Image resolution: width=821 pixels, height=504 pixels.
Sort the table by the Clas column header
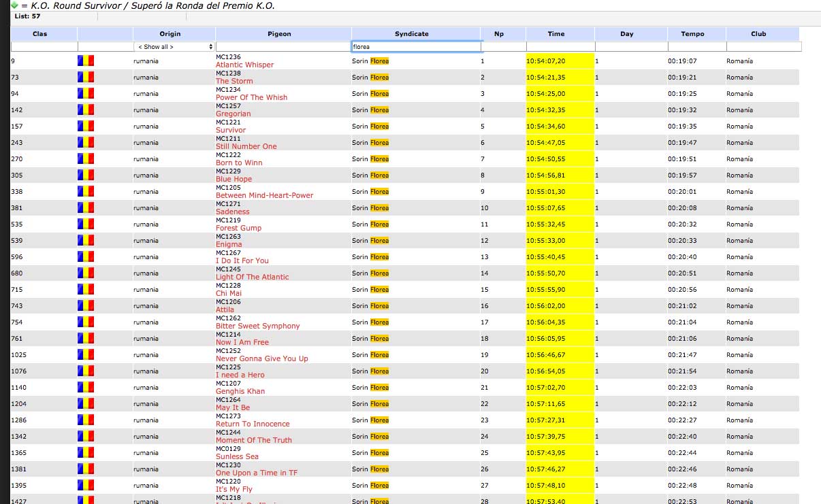(x=39, y=33)
